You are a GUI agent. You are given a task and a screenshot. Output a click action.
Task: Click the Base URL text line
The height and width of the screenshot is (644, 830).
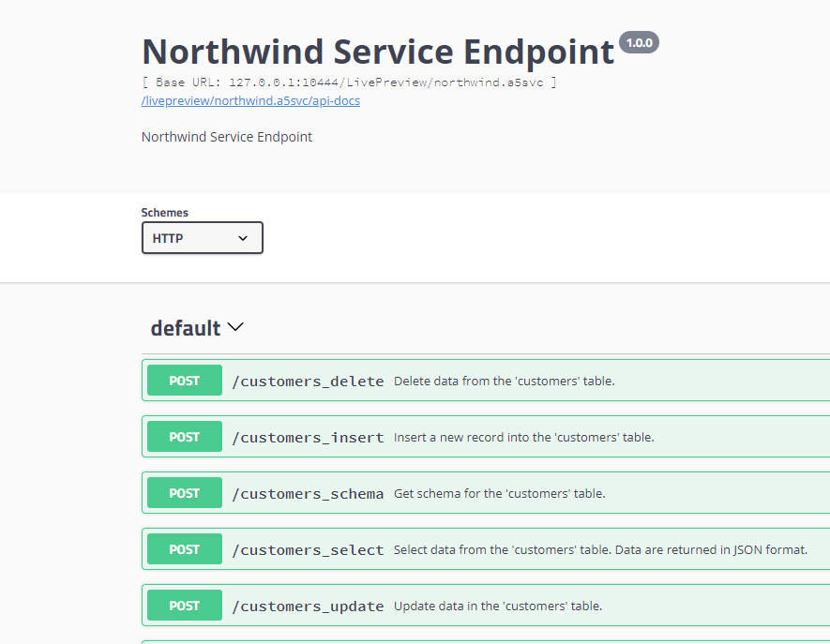pos(349,82)
